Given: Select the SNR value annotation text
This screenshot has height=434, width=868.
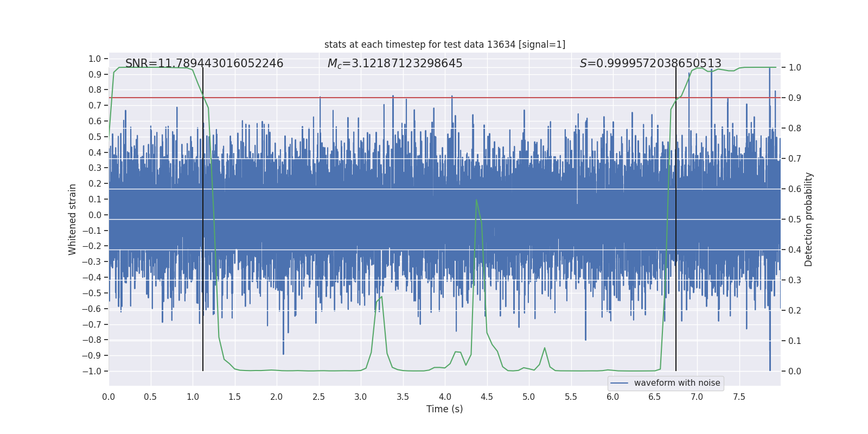Looking at the screenshot, I should pyautogui.click(x=204, y=63).
